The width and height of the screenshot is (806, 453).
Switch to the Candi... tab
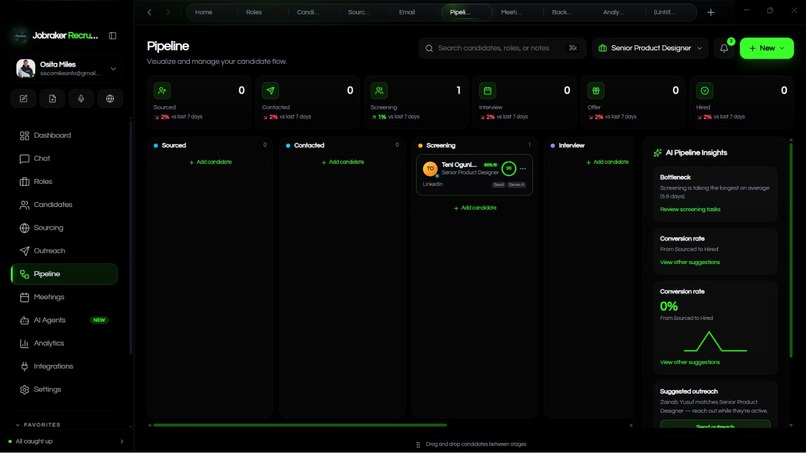coord(307,12)
